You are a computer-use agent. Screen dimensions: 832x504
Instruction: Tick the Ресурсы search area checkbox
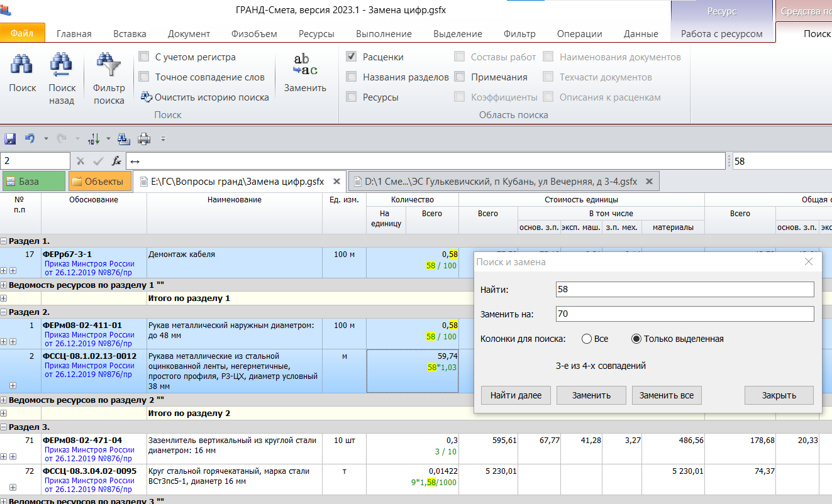[352, 97]
